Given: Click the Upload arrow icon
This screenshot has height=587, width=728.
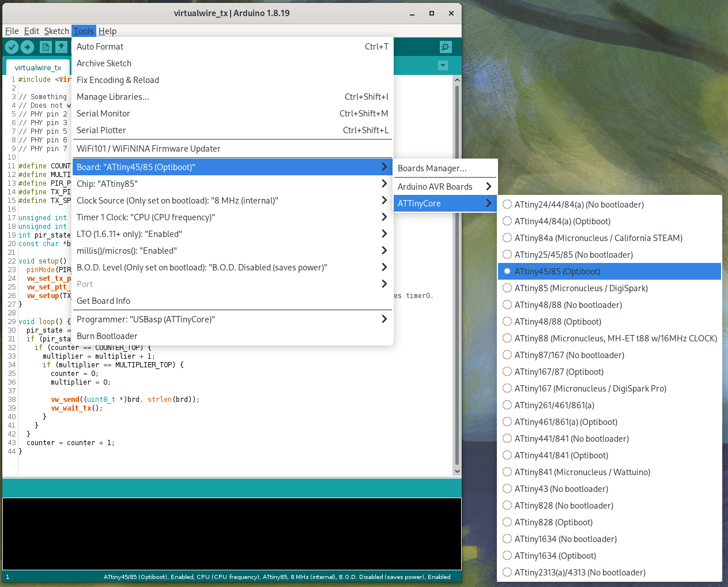Looking at the screenshot, I should (28, 47).
